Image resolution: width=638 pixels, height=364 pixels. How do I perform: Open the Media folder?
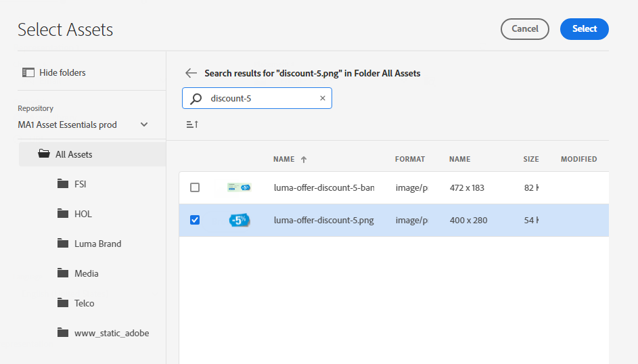pos(86,273)
